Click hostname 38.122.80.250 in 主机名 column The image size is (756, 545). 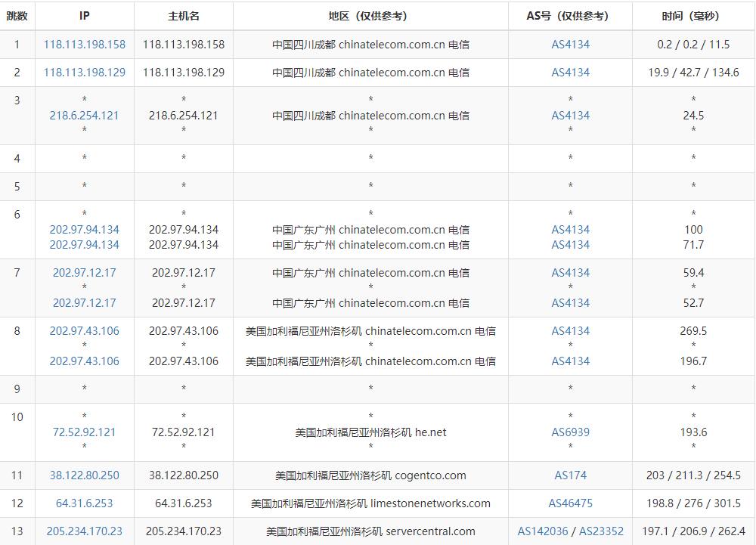(184, 475)
